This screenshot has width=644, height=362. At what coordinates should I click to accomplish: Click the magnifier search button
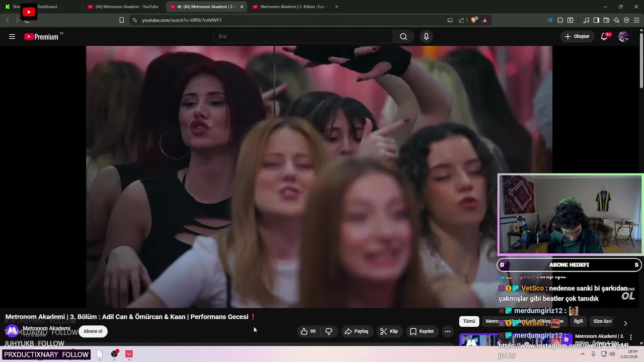[x=404, y=37]
